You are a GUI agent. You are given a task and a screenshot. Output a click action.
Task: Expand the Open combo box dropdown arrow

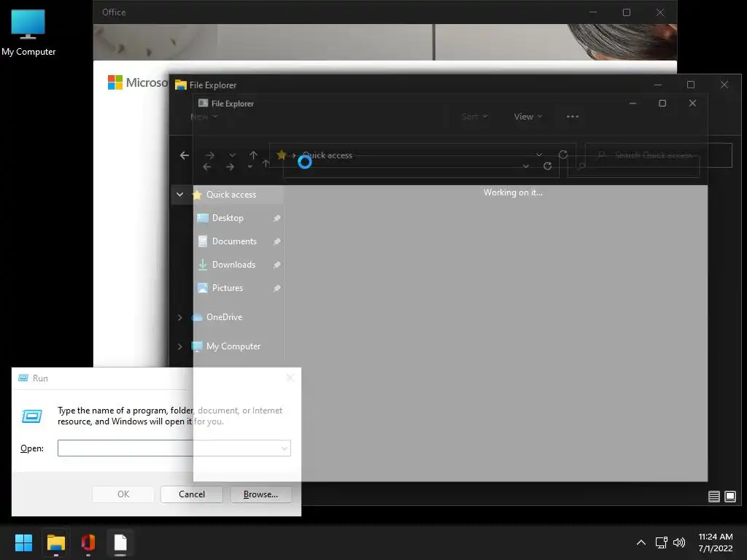pyautogui.click(x=285, y=448)
